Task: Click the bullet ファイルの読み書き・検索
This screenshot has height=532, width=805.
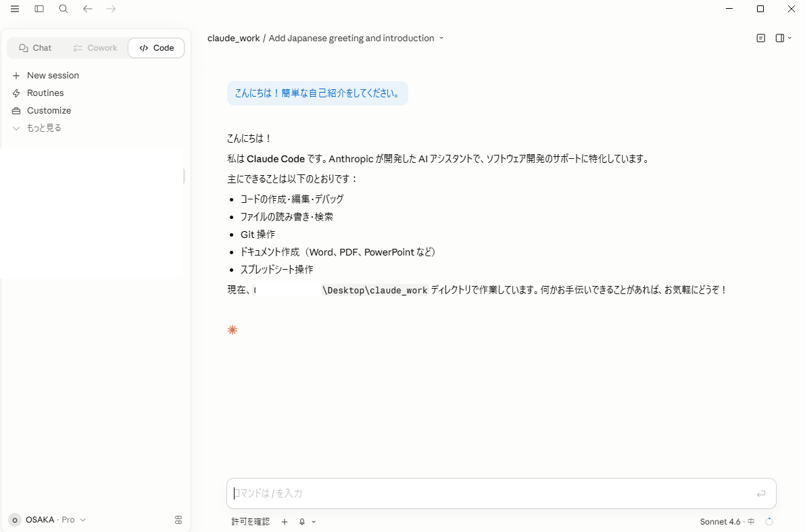Action: click(287, 217)
